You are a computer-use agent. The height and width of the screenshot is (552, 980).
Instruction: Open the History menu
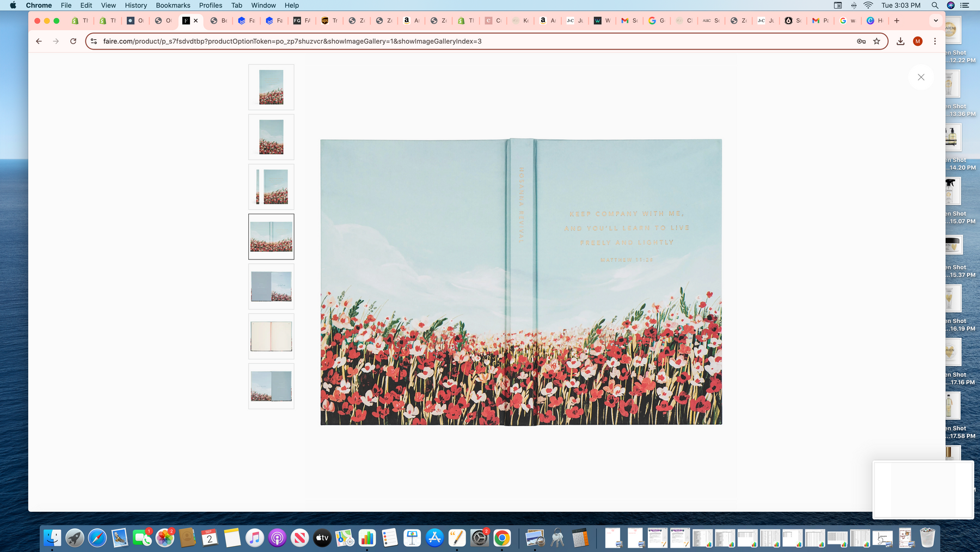pos(136,5)
